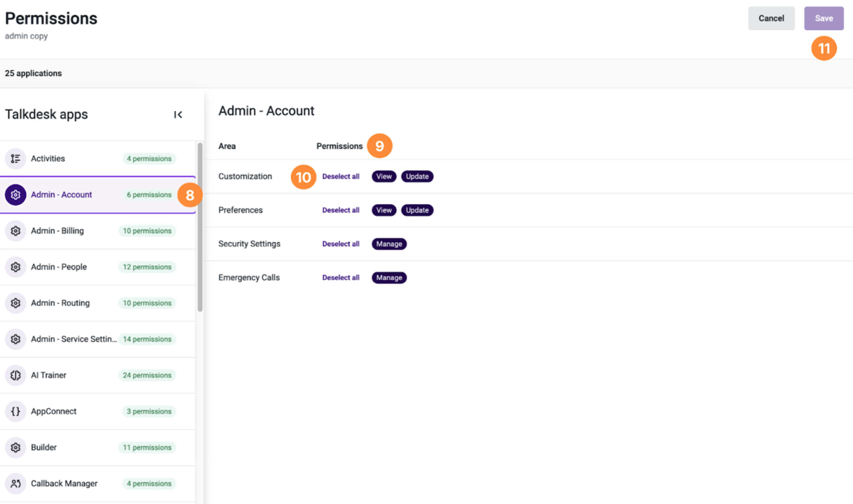Viewport: 853px width, 504px height.
Task: Click the Admin - Routing 10 permissions badge
Action: tap(147, 303)
